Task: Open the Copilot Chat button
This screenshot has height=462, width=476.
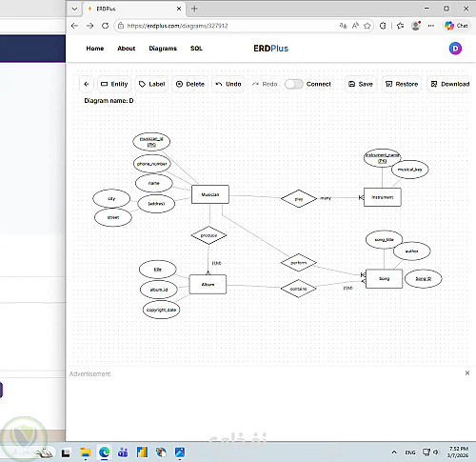Action: (456, 26)
